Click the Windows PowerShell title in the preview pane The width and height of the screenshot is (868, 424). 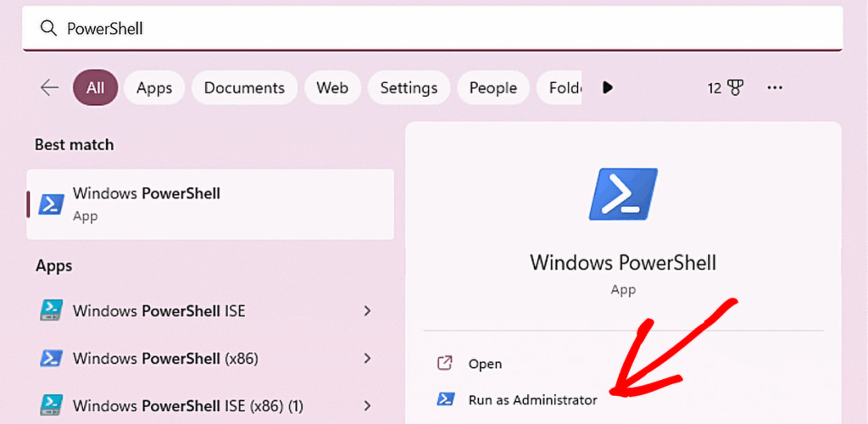[x=623, y=262]
